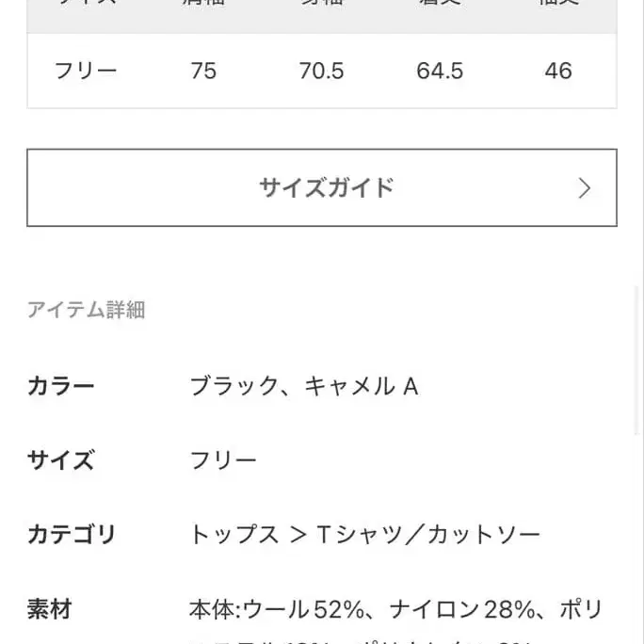644x644 pixels.
Task: Click the 70.5 measurement value
Action: tap(322, 71)
